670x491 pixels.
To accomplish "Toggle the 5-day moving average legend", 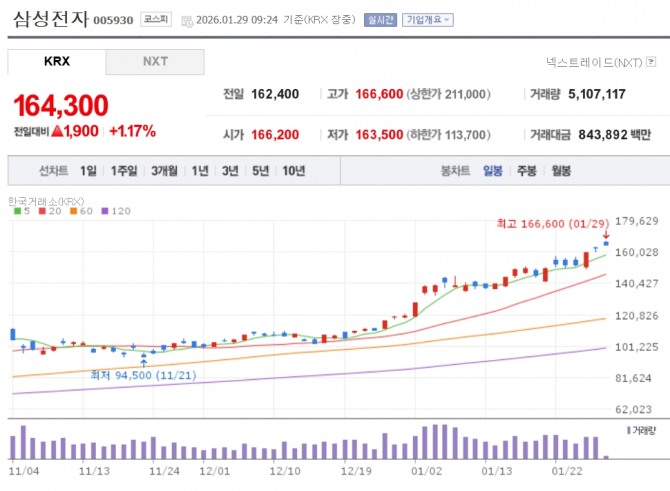I will tap(18, 211).
